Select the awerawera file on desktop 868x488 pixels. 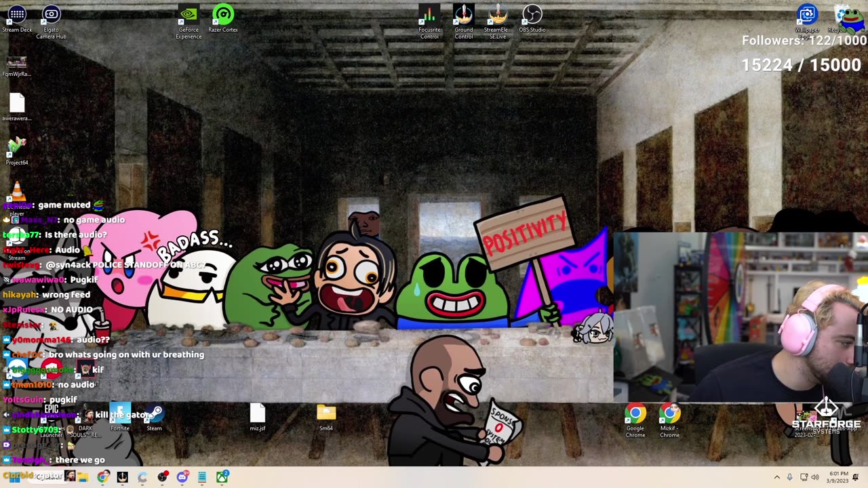coord(17,107)
